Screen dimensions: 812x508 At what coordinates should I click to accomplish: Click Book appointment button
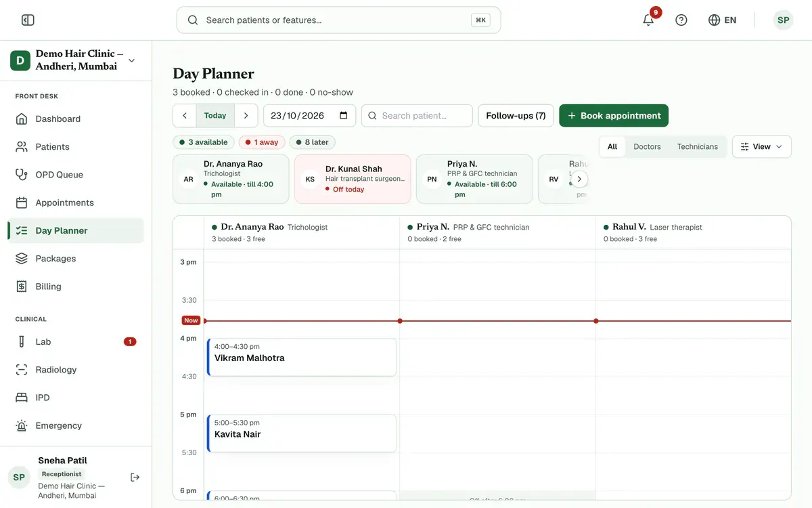tap(614, 116)
